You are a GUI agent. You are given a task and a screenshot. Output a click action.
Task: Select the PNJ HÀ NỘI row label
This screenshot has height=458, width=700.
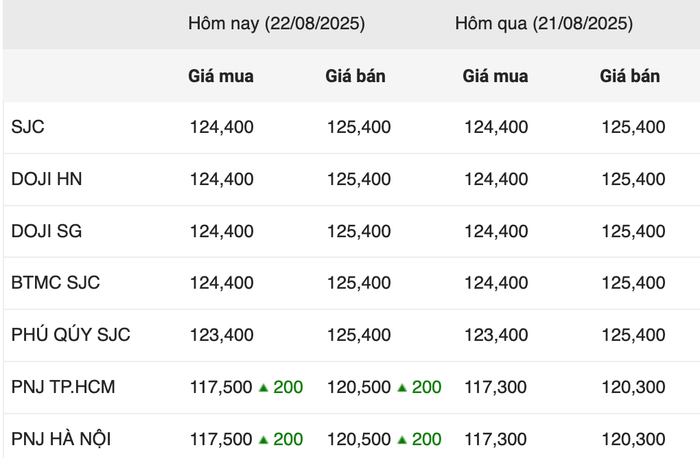pyautogui.click(x=61, y=439)
